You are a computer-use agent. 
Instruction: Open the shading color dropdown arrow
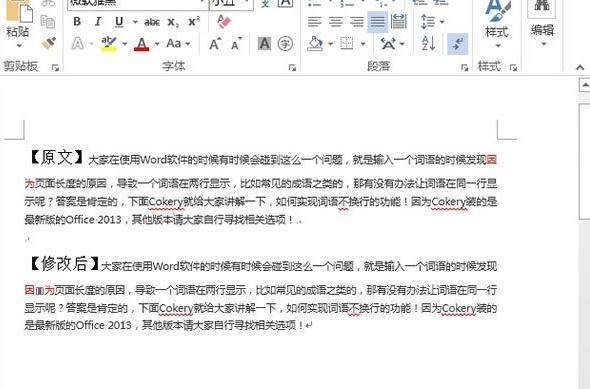coord(330,44)
